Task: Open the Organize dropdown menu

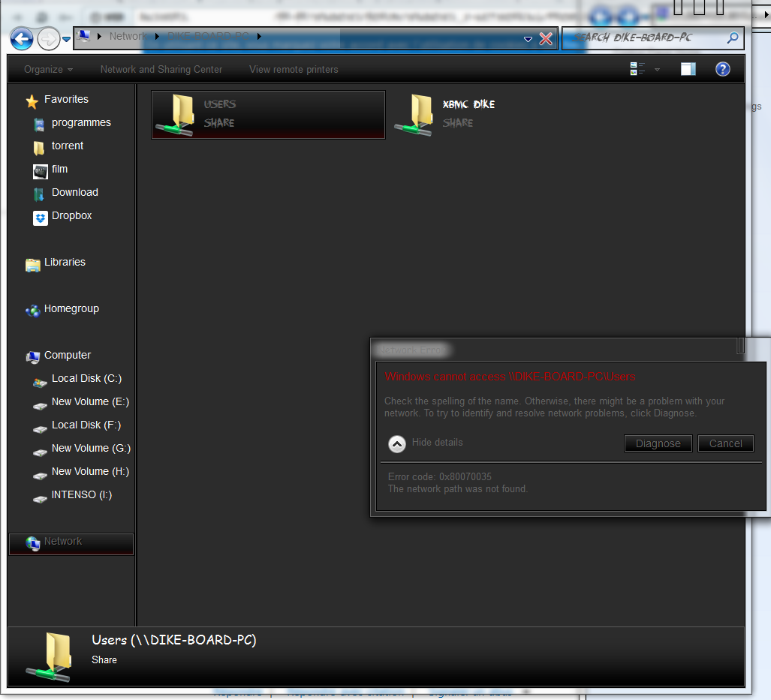Action: coord(48,69)
